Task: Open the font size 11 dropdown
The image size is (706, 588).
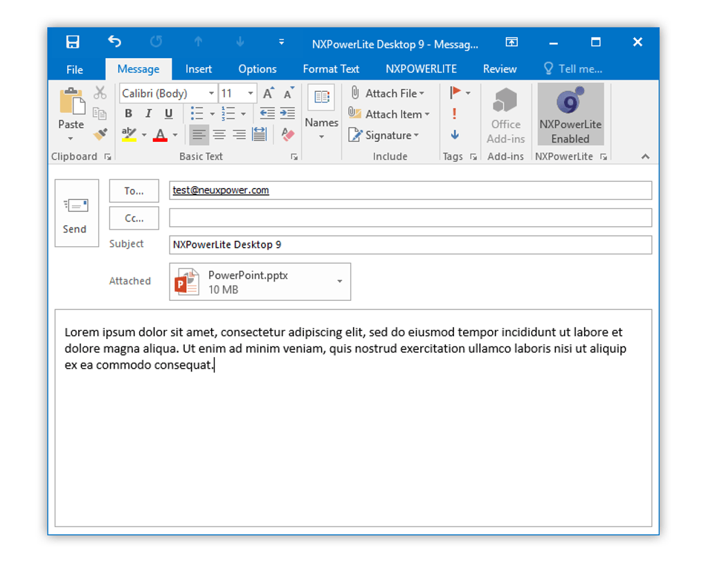Action: click(x=251, y=93)
